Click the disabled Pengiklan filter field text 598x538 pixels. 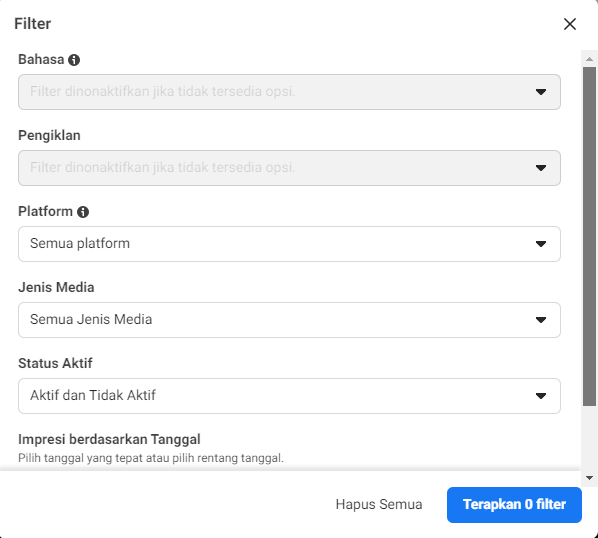162,167
